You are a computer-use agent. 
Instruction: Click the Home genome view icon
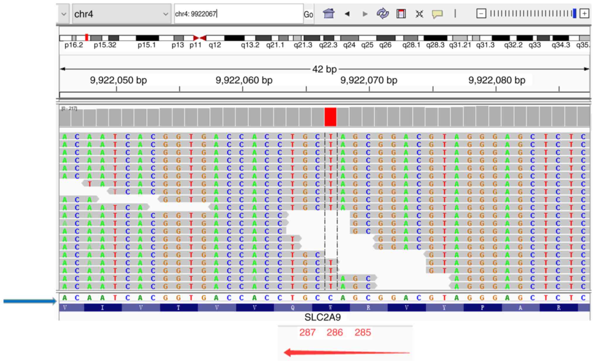[329, 14]
